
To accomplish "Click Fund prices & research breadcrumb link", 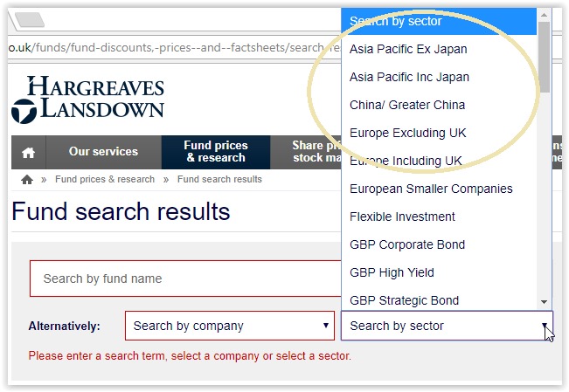I will point(105,179).
